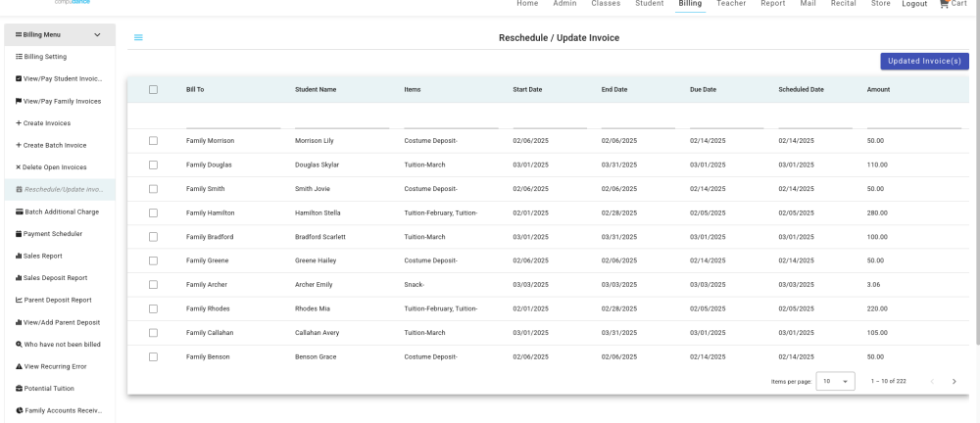Click the Sales Report chart icon

click(19, 257)
